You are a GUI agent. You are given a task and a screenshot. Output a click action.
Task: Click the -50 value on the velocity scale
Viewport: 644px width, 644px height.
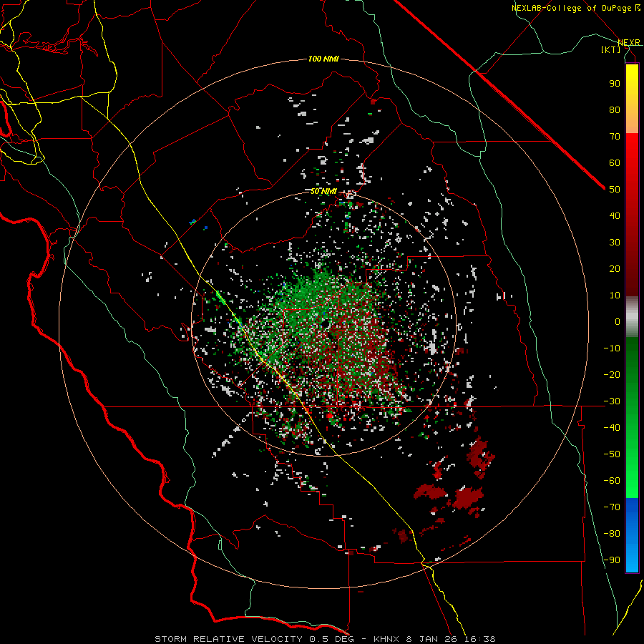[612, 454]
